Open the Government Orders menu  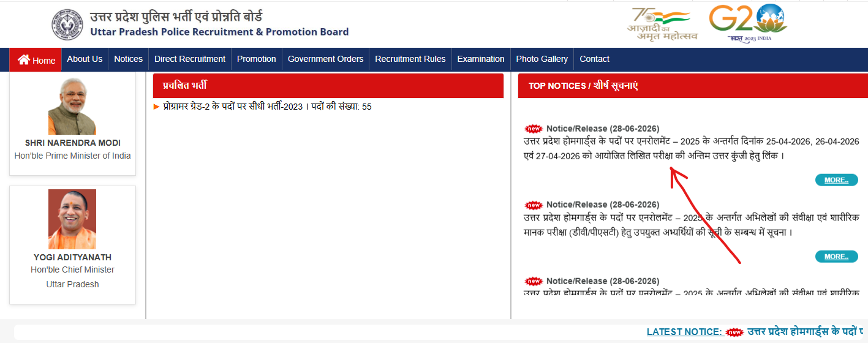coord(325,59)
